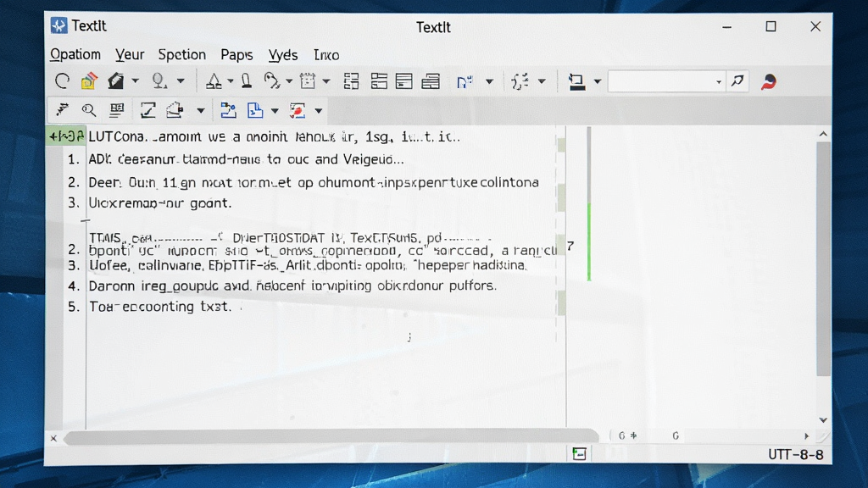The width and height of the screenshot is (868, 488).
Task: Click the triangle-over-boxes hierarchy icon
Action: click(214, 81)
